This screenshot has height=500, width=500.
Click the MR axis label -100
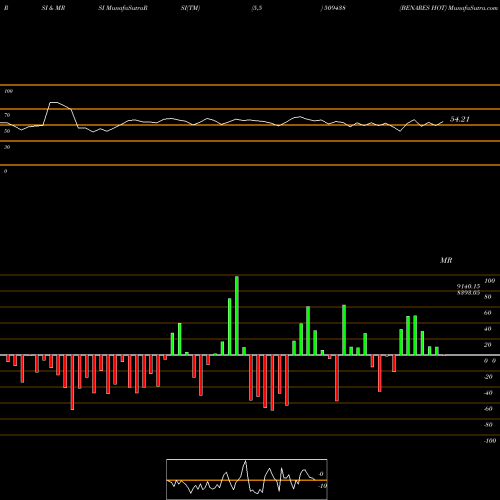tap(490, 441)
